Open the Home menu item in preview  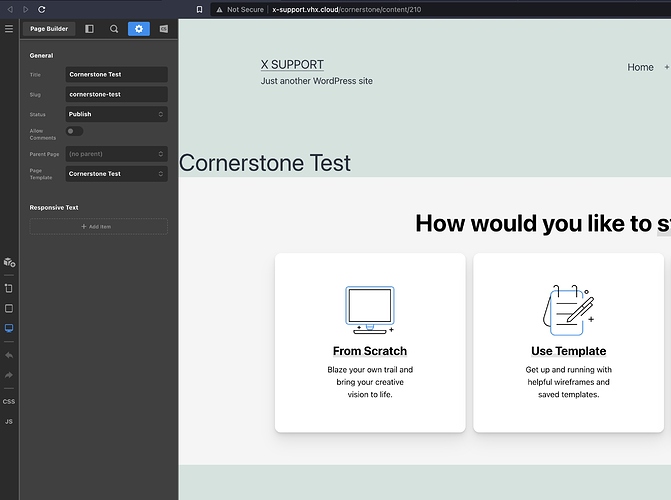[x=640, y=67]
